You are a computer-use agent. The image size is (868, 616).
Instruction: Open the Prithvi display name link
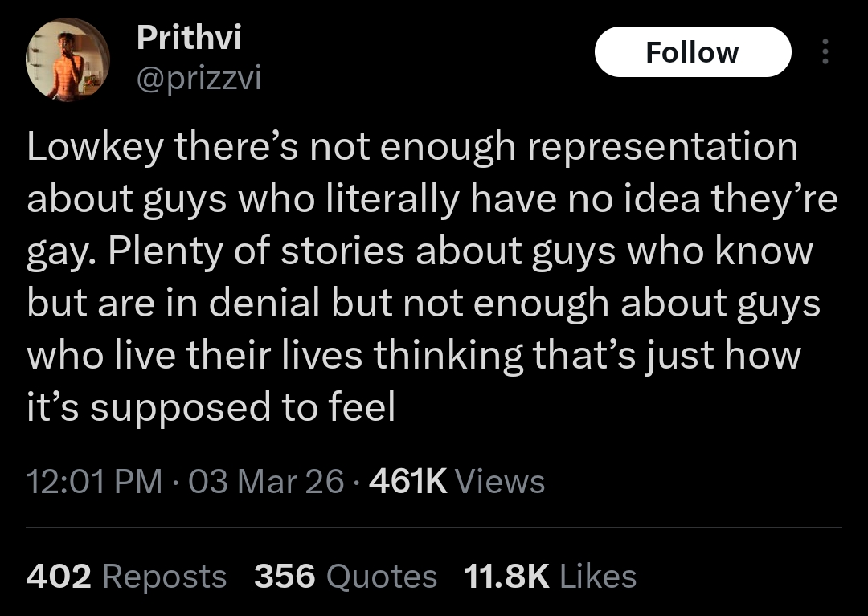[189, 36]
